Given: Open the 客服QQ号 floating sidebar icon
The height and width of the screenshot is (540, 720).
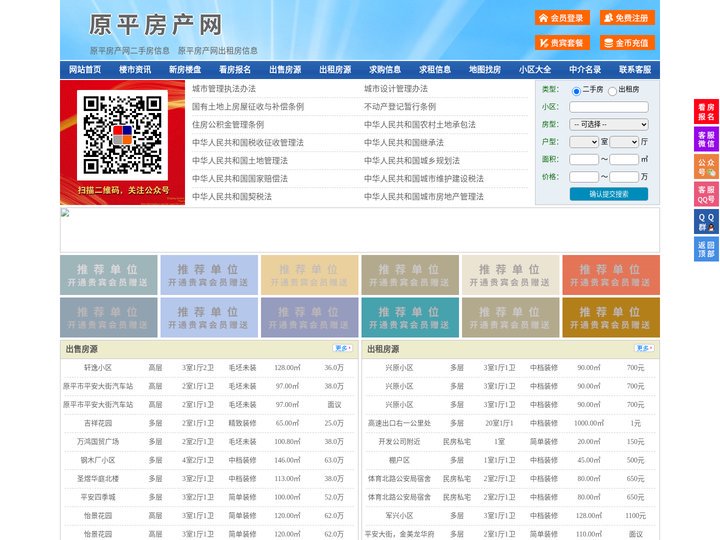Looking at the screenshot, I should (706, 194).
